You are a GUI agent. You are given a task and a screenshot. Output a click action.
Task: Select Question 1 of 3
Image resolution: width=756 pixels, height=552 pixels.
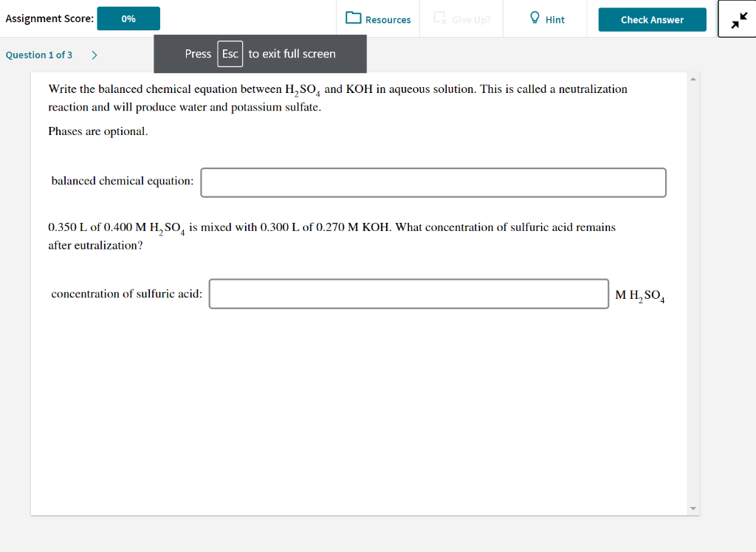pos(39,55)
